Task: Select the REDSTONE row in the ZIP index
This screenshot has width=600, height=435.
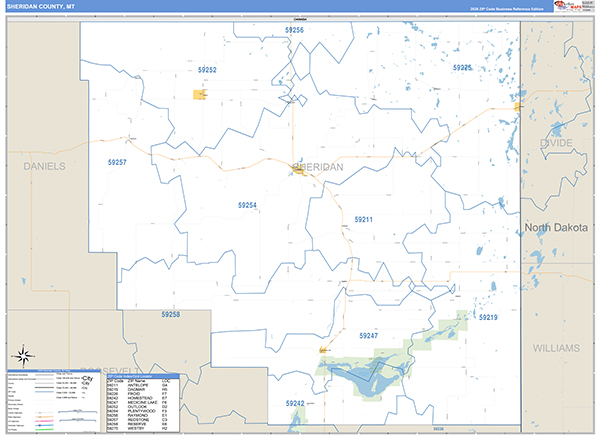Action: [x=143, y=420]
